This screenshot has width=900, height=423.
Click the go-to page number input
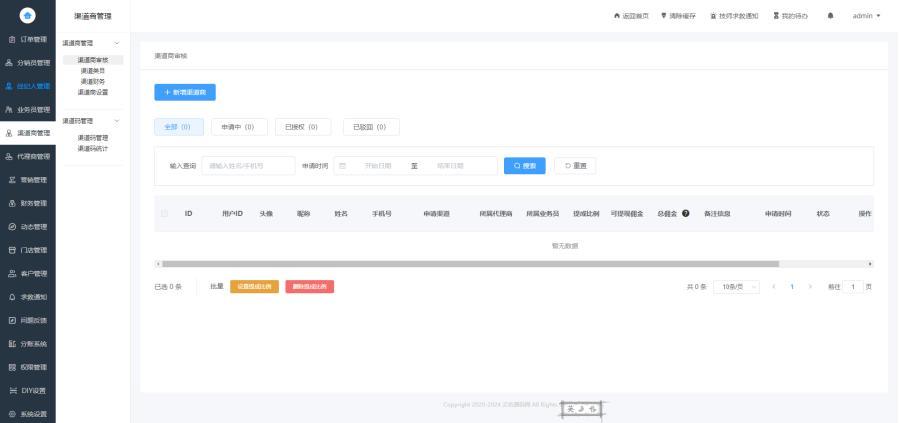(x=853, y=286)
